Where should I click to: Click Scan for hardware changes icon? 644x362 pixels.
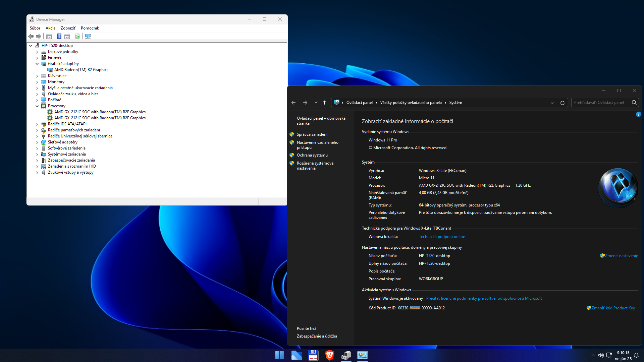[x=88, y=36]
